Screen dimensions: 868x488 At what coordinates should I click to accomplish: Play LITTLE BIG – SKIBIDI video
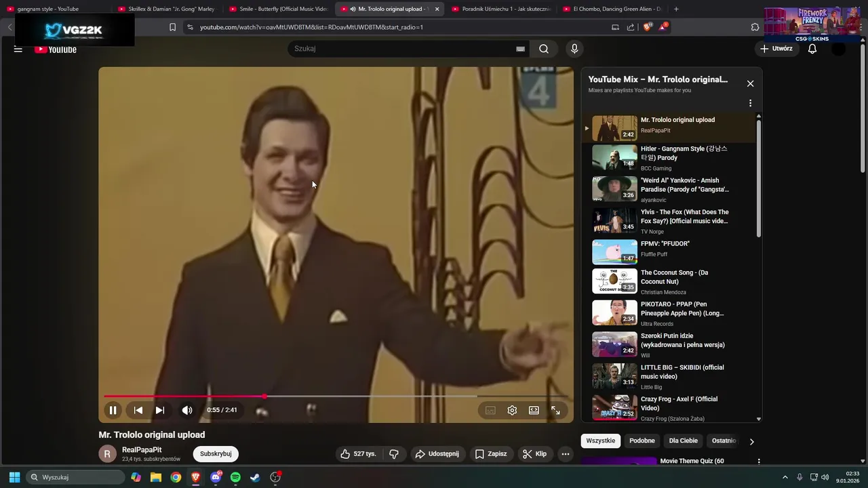668,376
